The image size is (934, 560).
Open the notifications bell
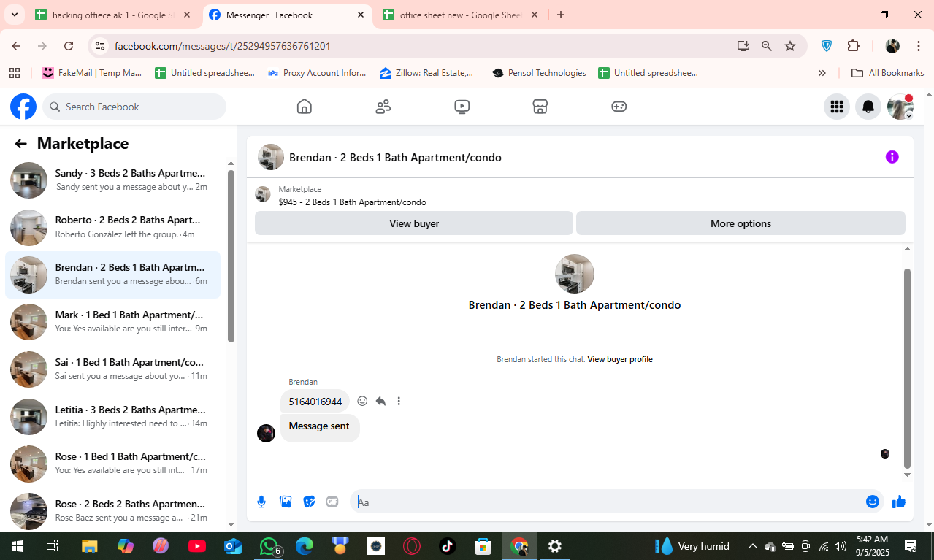(868, 107)
